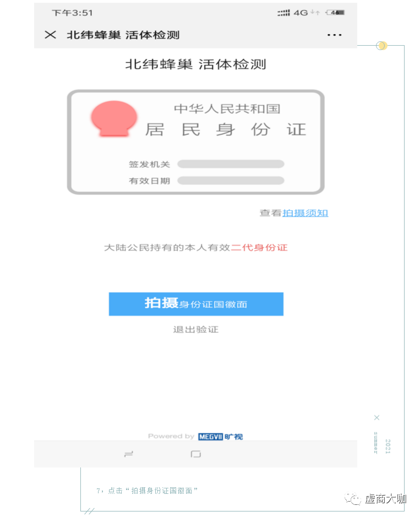This screenshot has height=517, width=420.
Task: Tap the 有效日期 placeholder field
Action: [231, 181]
